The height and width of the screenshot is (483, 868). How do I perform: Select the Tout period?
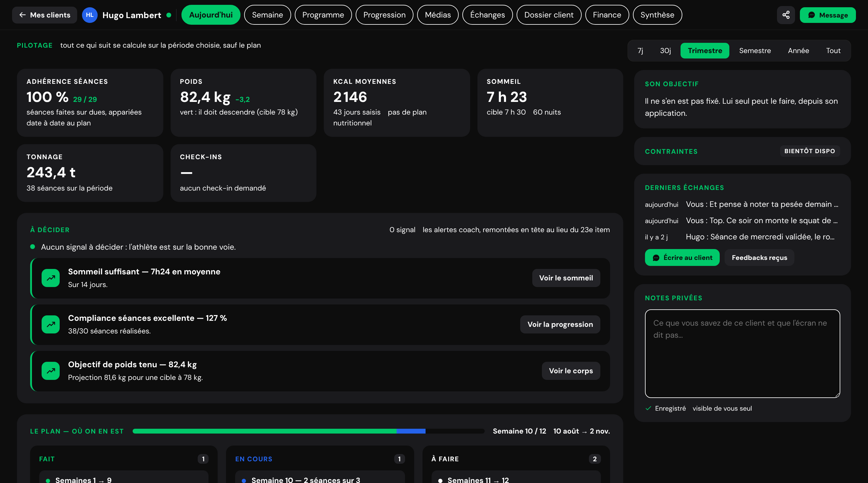[833, 51]
